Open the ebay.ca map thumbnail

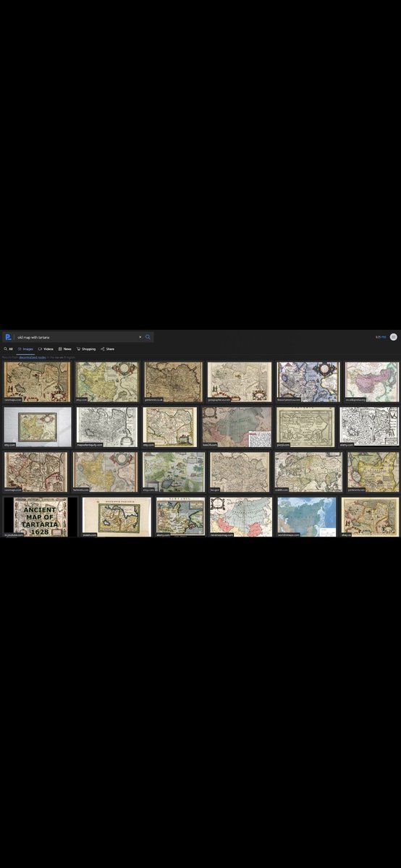coord(370,516)
